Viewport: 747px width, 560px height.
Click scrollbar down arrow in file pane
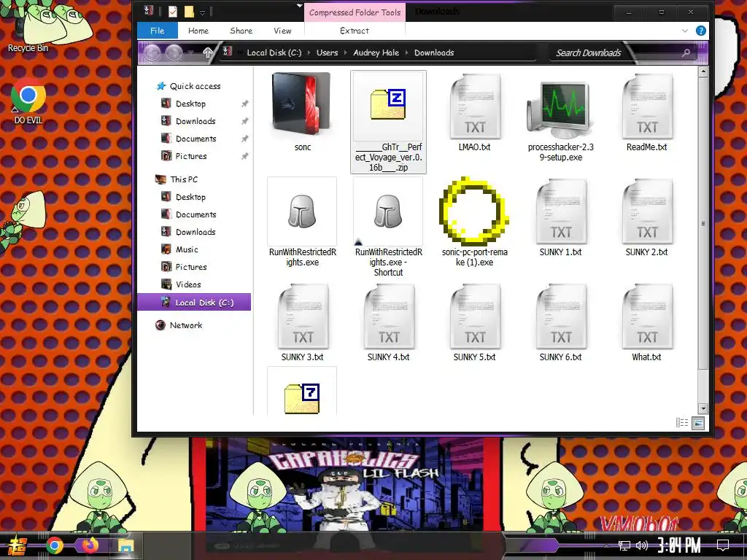(703, 408)
